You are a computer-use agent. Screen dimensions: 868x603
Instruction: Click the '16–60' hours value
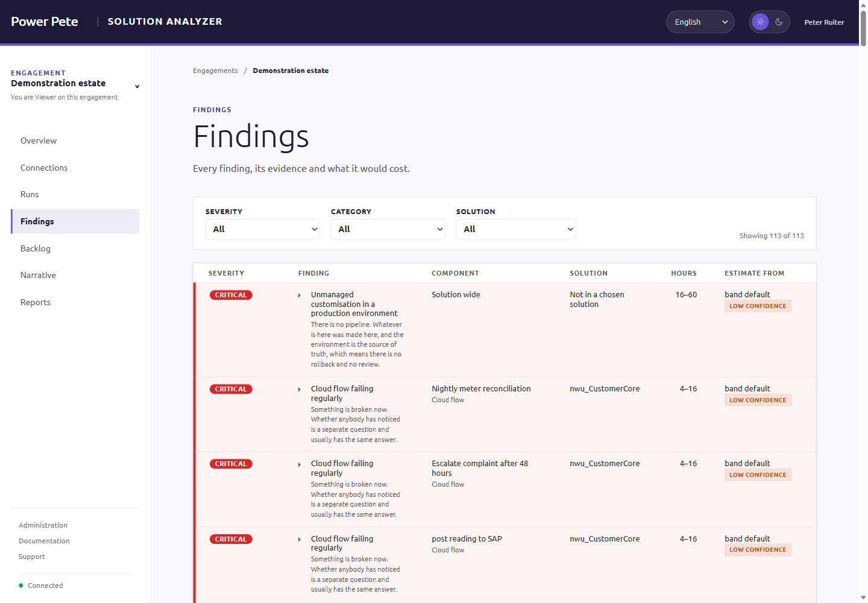(686, 295)
